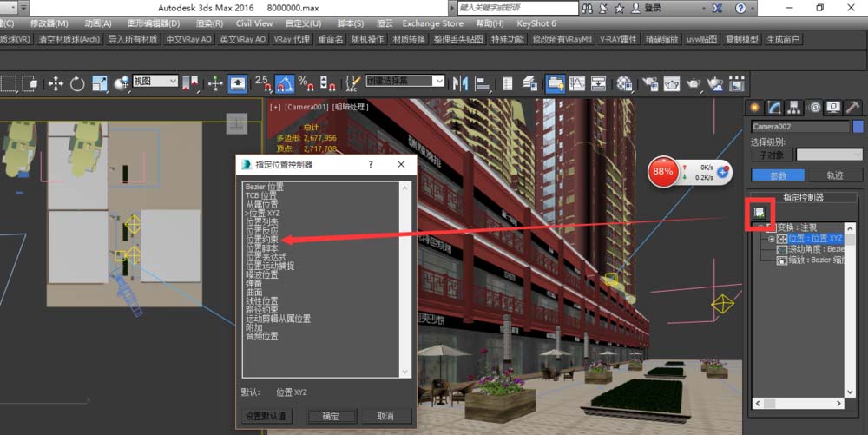Click the Mirror tool icon
Screen dimensions: 868x435
(x=460, y=83)
